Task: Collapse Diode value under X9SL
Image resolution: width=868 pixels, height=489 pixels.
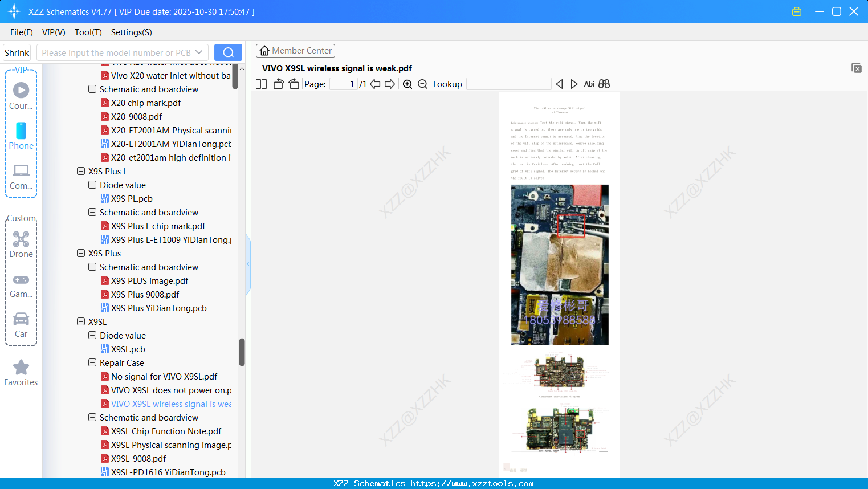Action: pos(92,335)
